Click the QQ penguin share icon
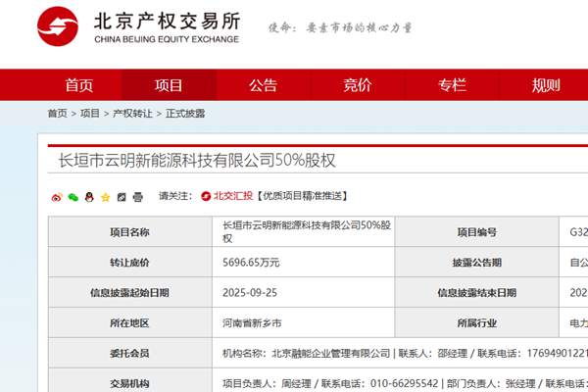The height and width of the screenshot is (392, 588). click(x=88, y=196)
